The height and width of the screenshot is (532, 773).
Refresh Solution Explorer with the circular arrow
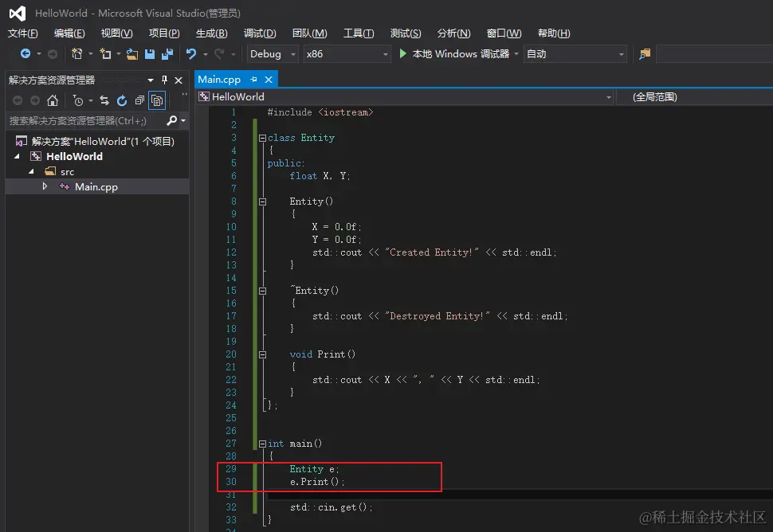[x=122, y=100]
